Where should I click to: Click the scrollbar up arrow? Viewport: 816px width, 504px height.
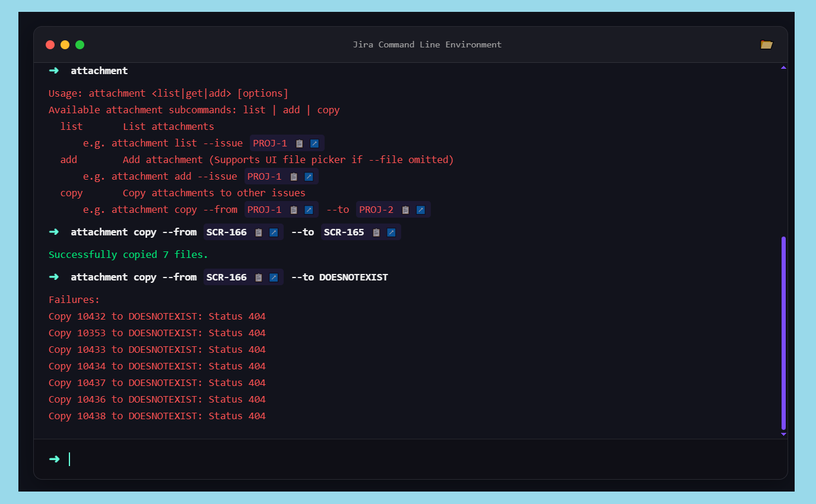point(783,68)
